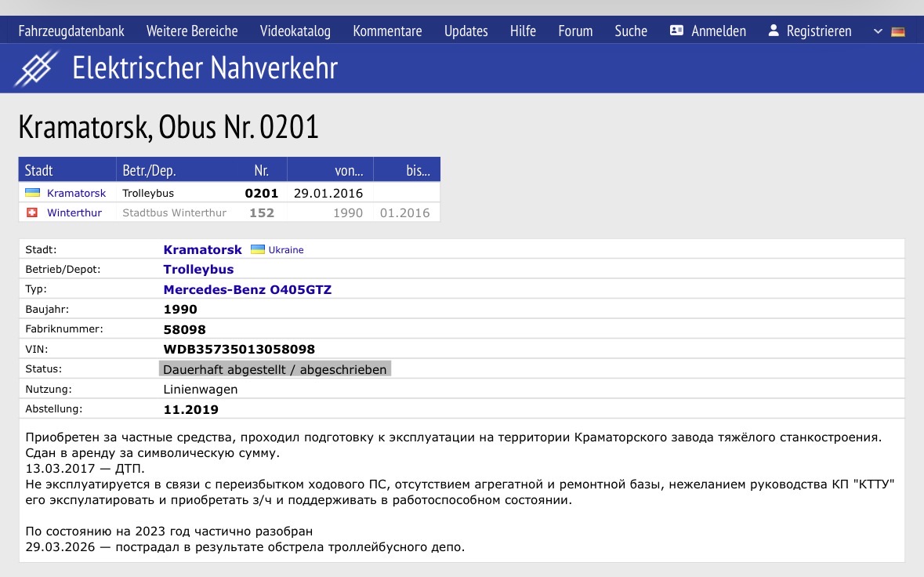Click Nutzung value Linienwagen

[201, 390]
